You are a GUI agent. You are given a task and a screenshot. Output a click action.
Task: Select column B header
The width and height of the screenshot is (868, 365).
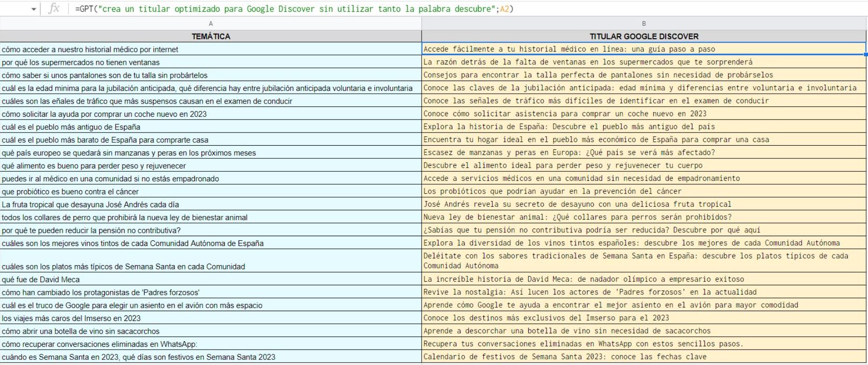point(644,23)
